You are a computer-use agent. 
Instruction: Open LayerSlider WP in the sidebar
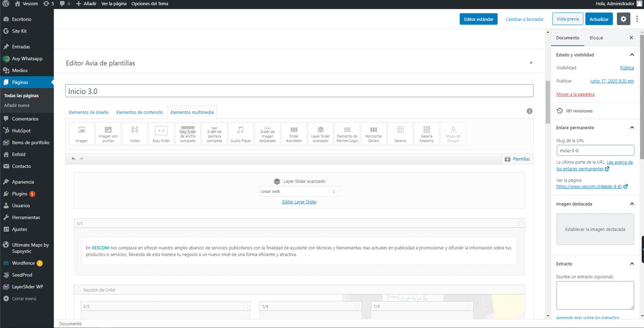[27, 287]
